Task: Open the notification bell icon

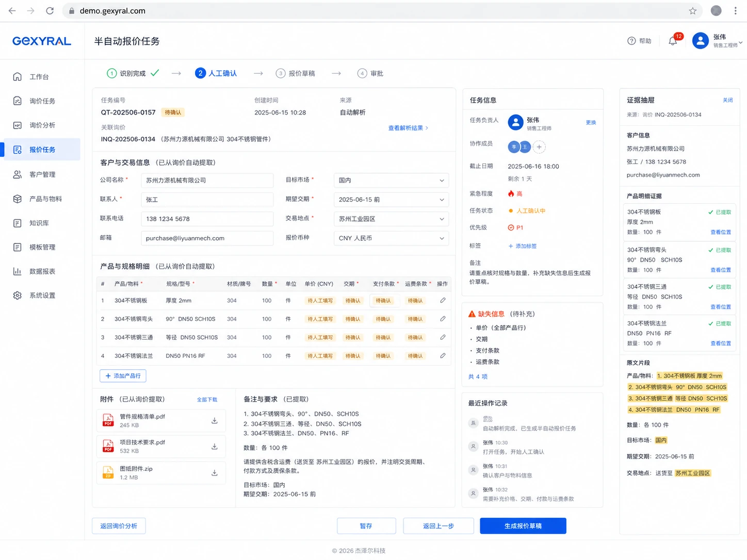Action: pyautogui.click(x=673, y=41)
